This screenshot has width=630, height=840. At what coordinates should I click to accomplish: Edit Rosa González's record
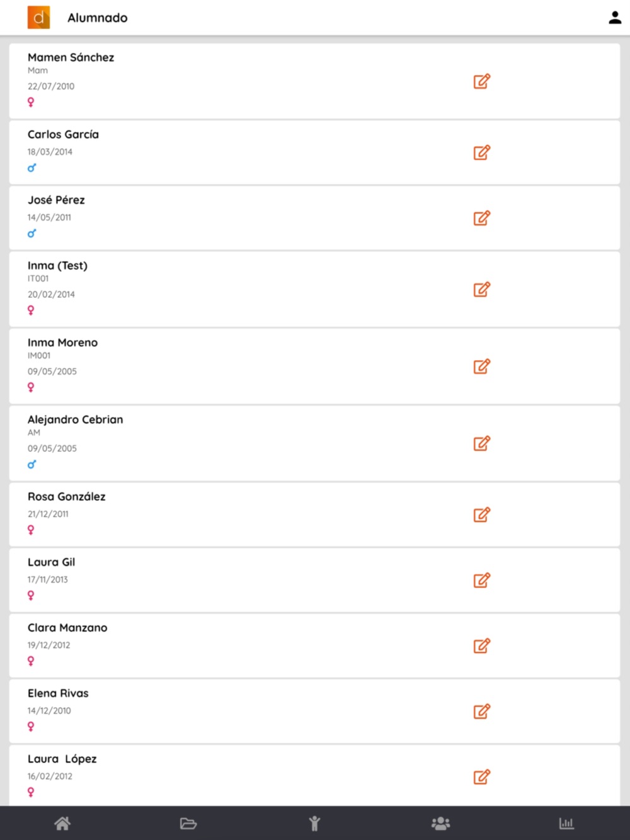point(481,514)
